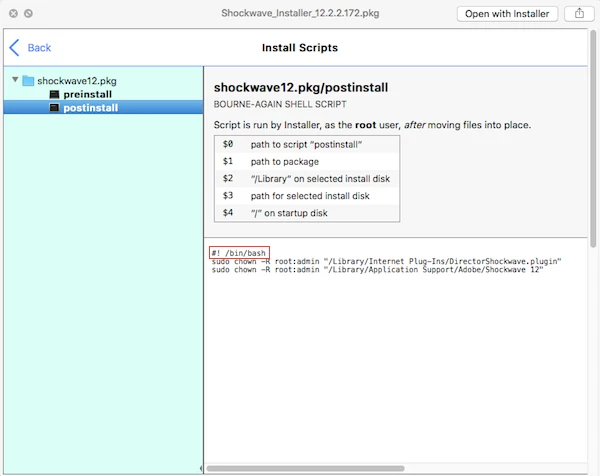This screenshot has height=476, width=600.
Task: Click the '$3' selected install disk row
Action: [307, 196]
